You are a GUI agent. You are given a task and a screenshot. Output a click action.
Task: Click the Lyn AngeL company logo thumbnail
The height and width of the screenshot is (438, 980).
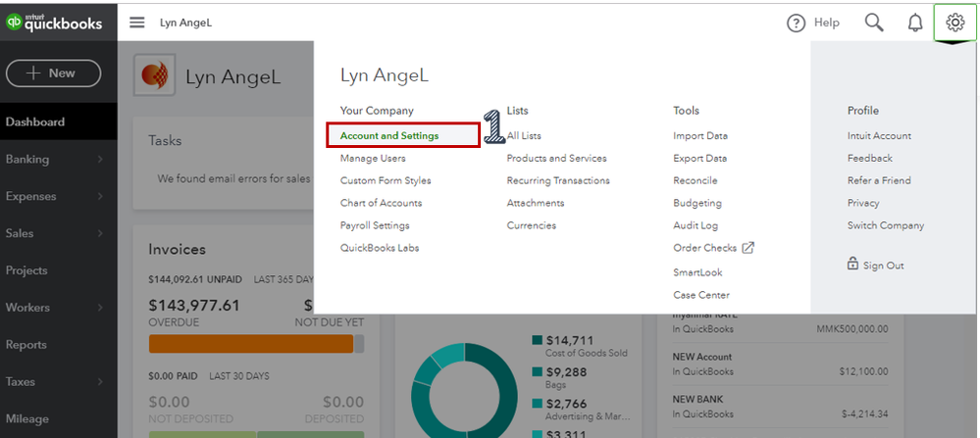(x=154, y=74)
